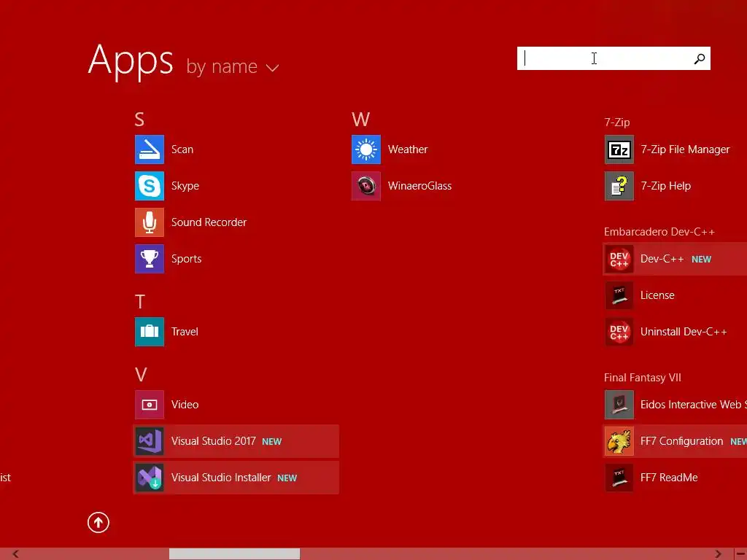Click the chevron next to 'by name'
Viewport: 747px width, 560px height.
pyautogui.click(x=273, y=68)
